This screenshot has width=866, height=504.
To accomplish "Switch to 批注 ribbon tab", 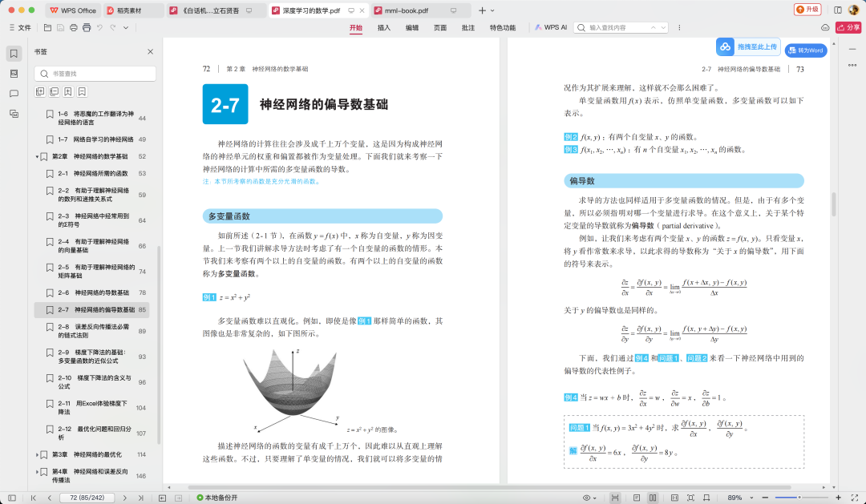I will (468, 27).
